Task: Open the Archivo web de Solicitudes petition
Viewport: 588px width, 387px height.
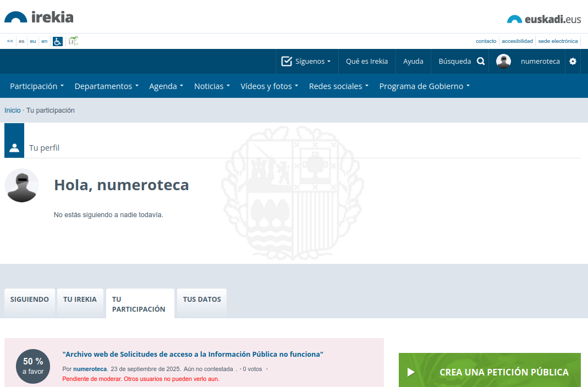Action: coord(193,355)
